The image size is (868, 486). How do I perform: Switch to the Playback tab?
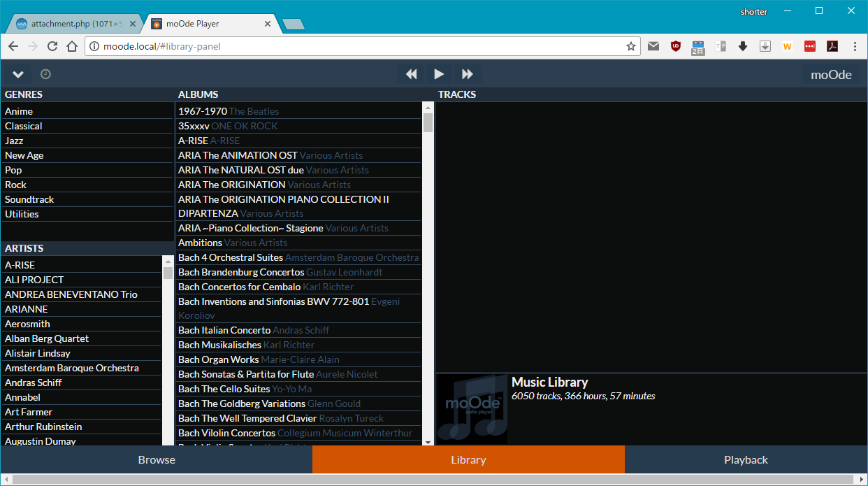click(746, 459)
